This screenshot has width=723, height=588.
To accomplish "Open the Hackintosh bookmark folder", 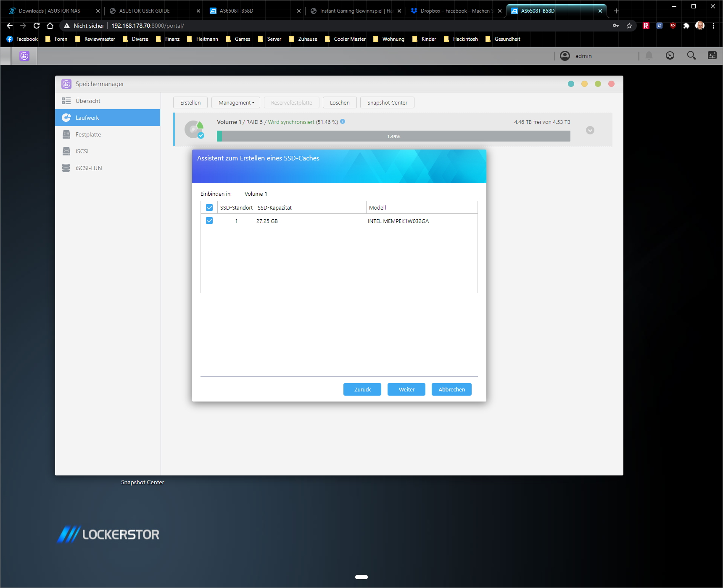I will coord(461,39).
